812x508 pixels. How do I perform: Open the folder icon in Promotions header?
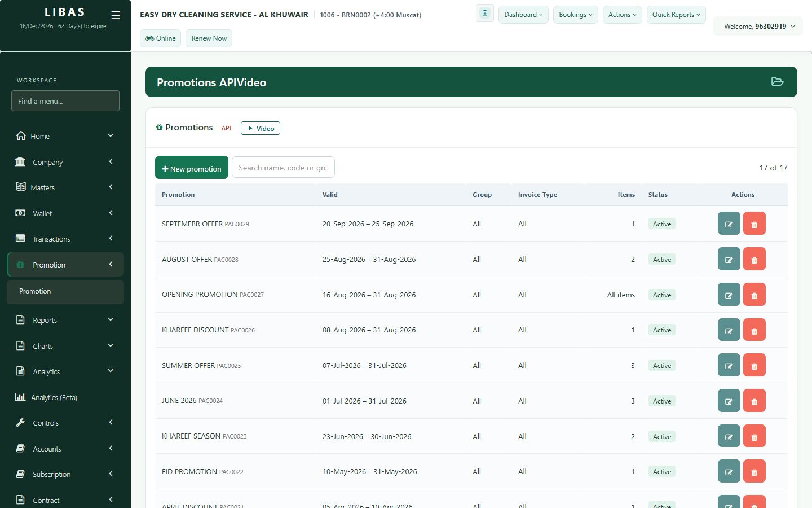[x=778, y=82]
